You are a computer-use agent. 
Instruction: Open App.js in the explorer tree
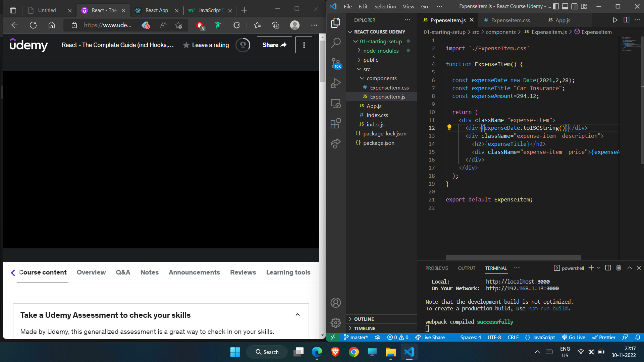point(374,106)
